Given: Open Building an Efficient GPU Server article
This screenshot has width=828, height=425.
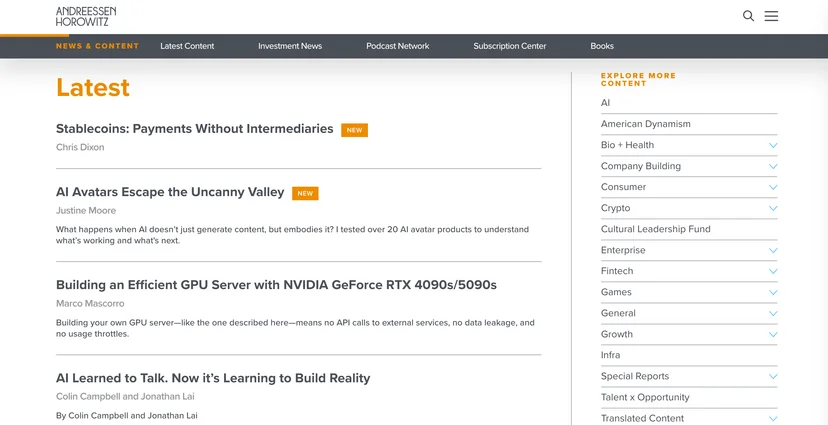Looking at the screenshot, I should (276, 285).
